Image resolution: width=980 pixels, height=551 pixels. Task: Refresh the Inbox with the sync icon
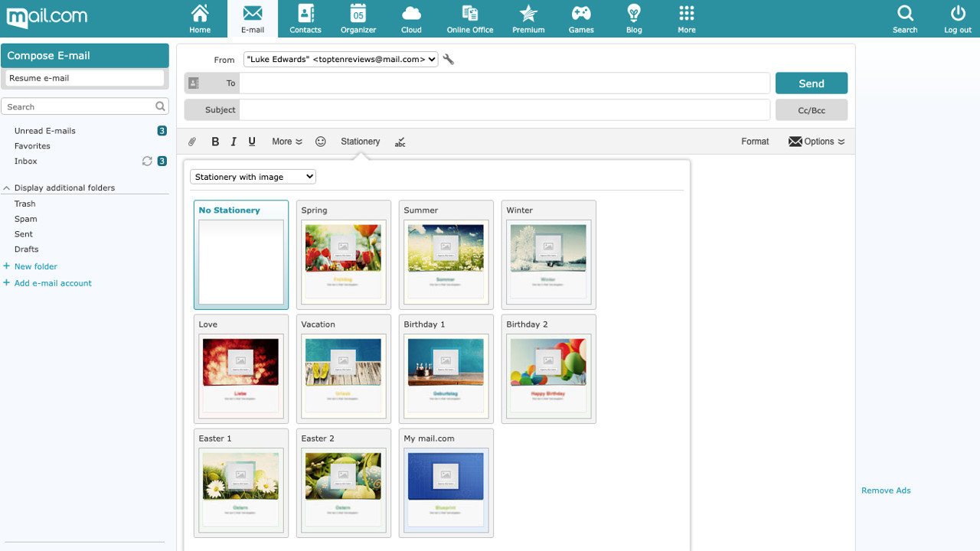point(147,161)
